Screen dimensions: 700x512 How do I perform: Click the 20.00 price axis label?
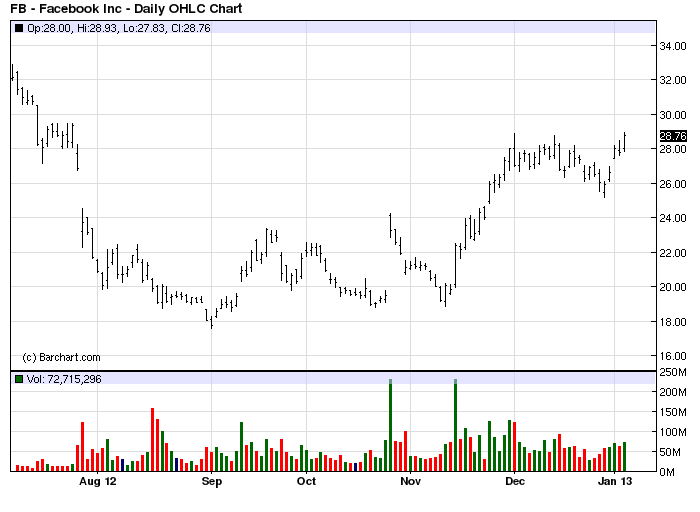[673, 287]
